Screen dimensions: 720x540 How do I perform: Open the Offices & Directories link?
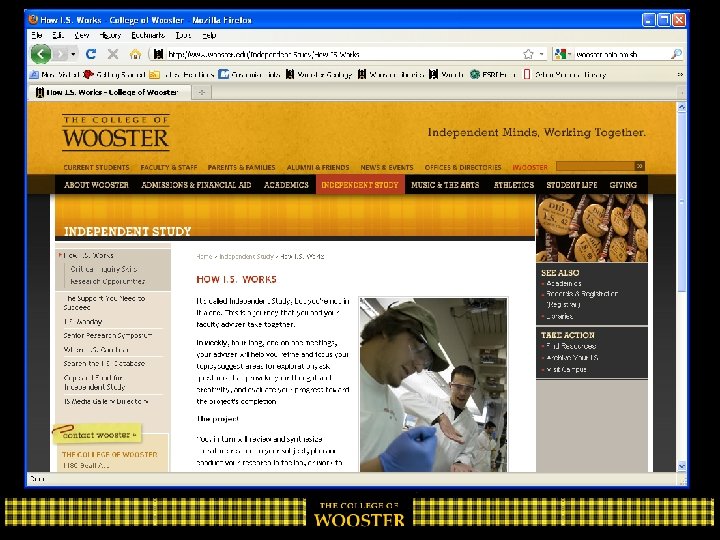click(463, 168)
